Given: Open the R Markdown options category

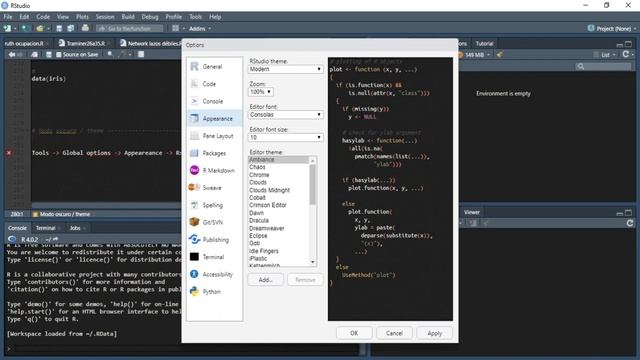Looking at the screenshot, I should (x=214, y=170).
